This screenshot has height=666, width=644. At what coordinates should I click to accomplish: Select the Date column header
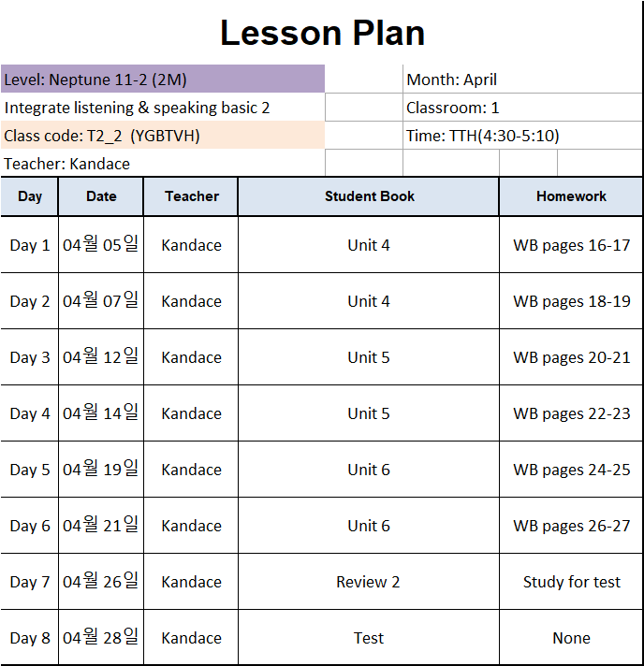click(x=101, y=196)
